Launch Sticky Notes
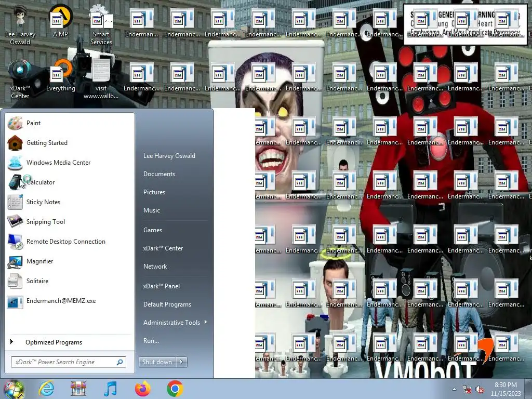The width and height of the screenshot is (532, 399). [x=70, y=202]
